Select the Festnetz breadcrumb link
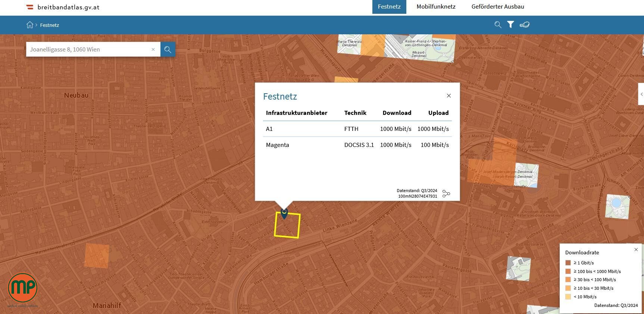This screenshot has height=314, width=644. 50,25
